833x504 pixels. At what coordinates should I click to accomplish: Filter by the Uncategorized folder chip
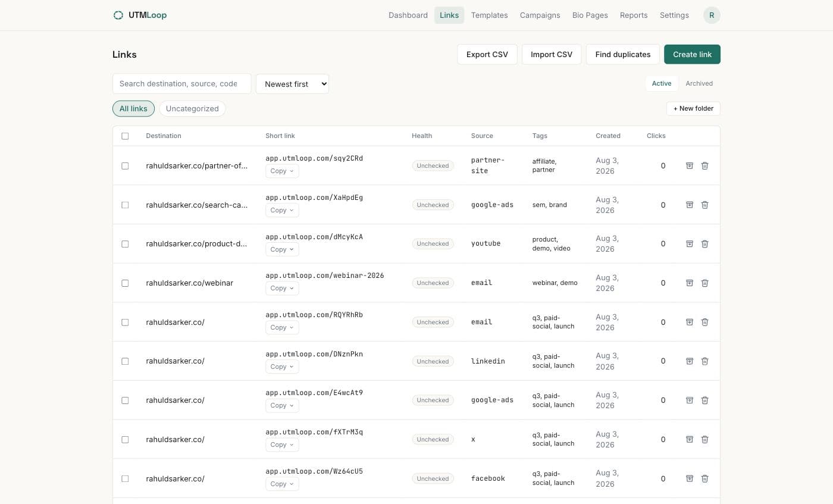(x=192, y=108)
